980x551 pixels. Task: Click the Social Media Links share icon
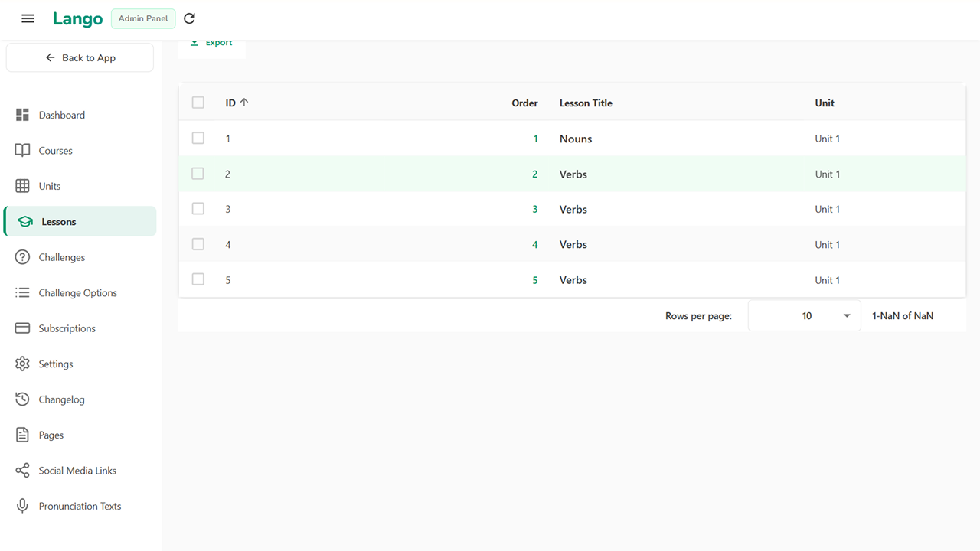[22, 471]
